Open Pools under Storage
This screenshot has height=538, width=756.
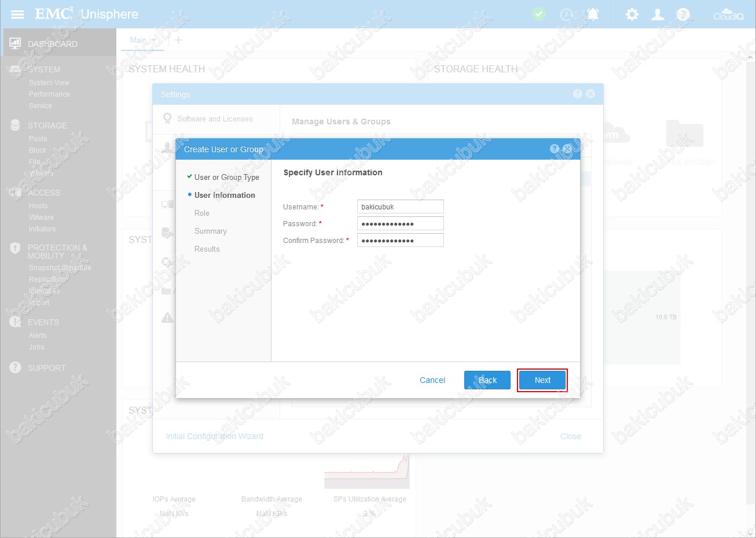(38, 139)
